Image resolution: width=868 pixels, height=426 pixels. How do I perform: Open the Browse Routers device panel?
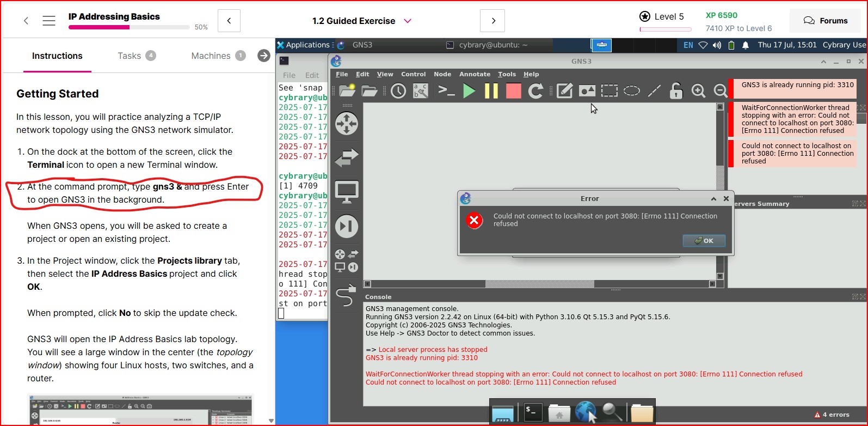click(x=346, y=124)
